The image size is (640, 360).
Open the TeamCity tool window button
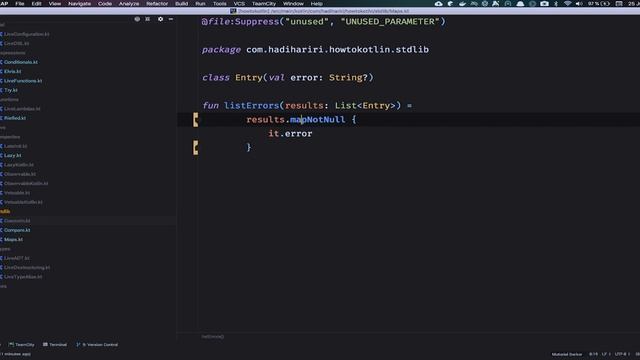click(21, 345)
